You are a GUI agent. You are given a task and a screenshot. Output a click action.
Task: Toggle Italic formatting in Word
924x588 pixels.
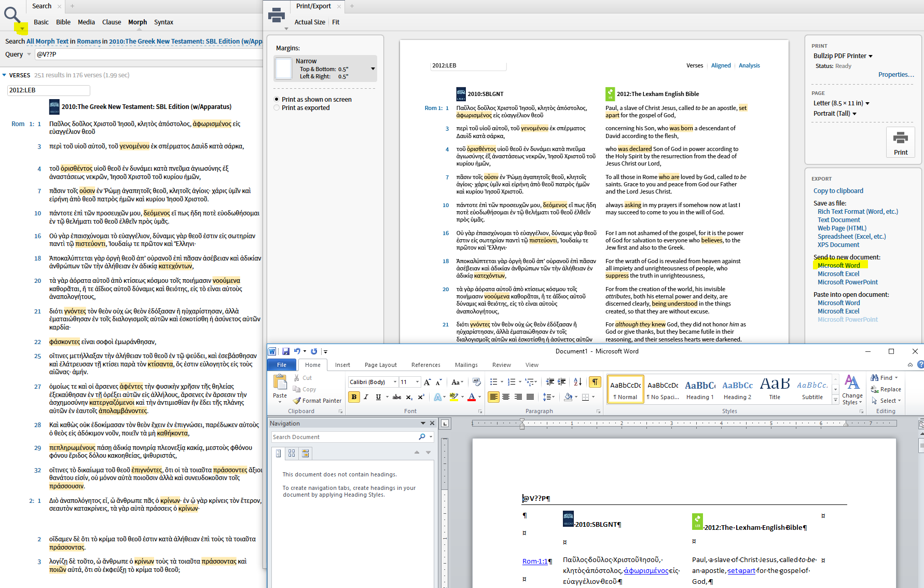coord(366,397)
